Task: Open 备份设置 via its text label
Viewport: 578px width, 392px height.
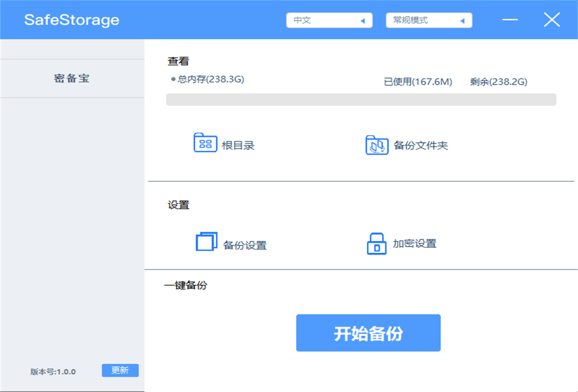Action: [245, 245]
